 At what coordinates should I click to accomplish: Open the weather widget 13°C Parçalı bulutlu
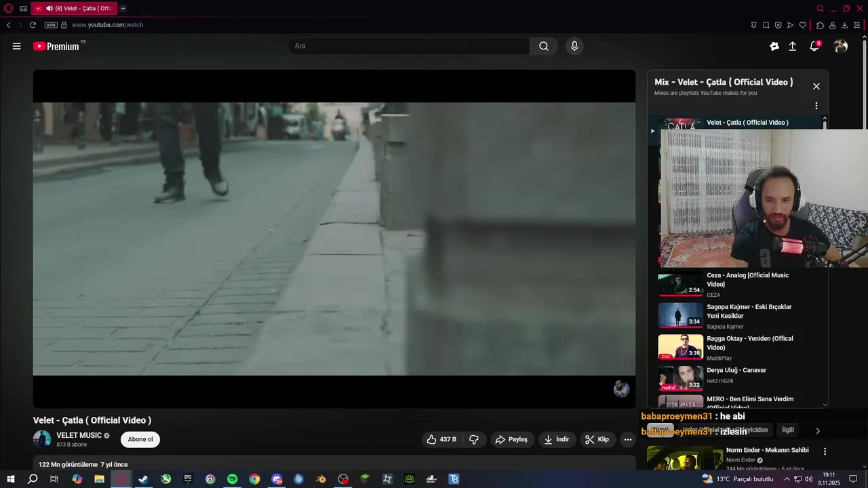(x=737, y=479)
